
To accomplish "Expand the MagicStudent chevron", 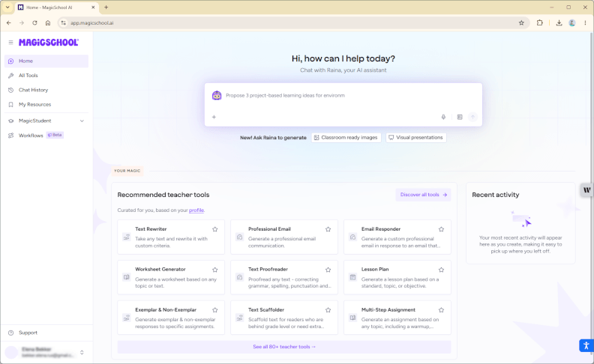I will coord(82,121).
